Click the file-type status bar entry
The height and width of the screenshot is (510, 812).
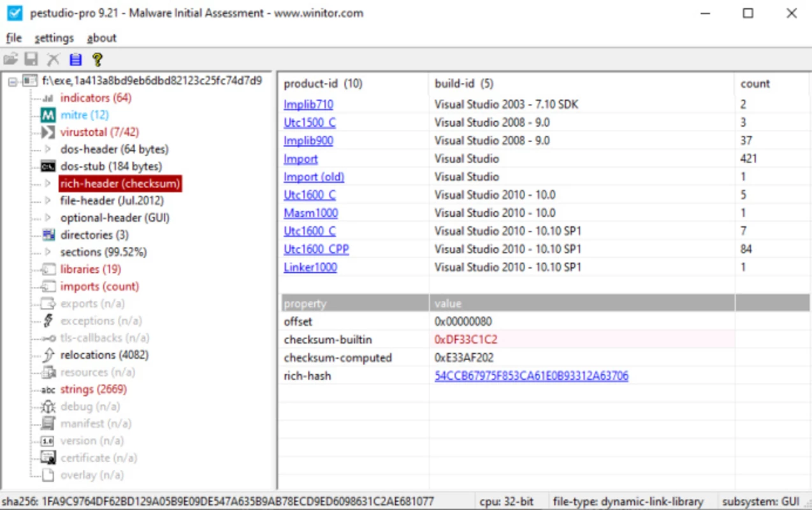tap(628, 502)
